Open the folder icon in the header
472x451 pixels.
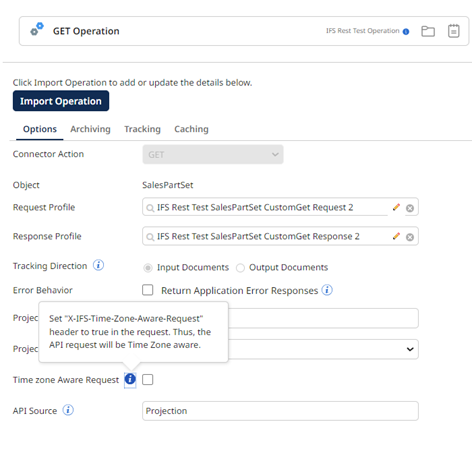[x=428, y=31]
